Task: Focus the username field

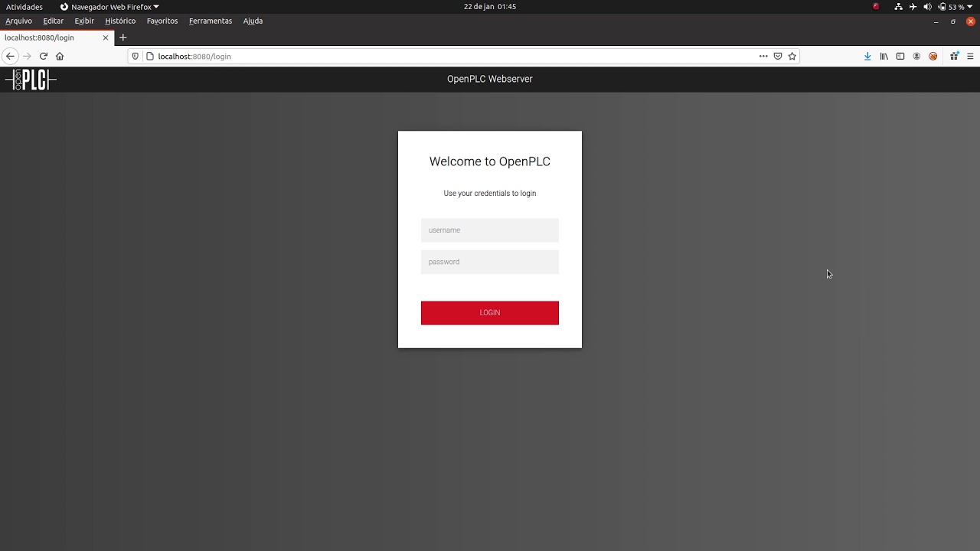Action: click(x=490, y=230)
